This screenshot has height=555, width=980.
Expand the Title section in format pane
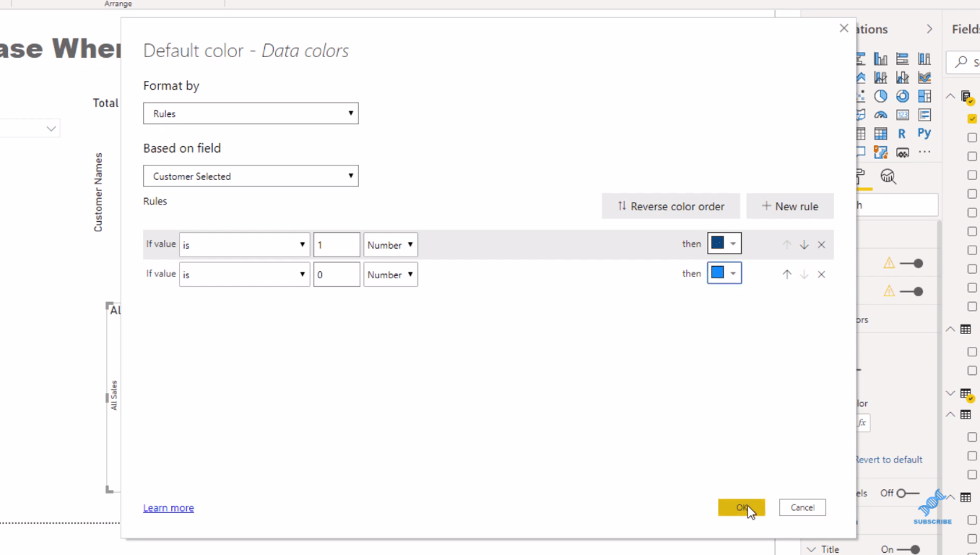click(x=812, y=549)
